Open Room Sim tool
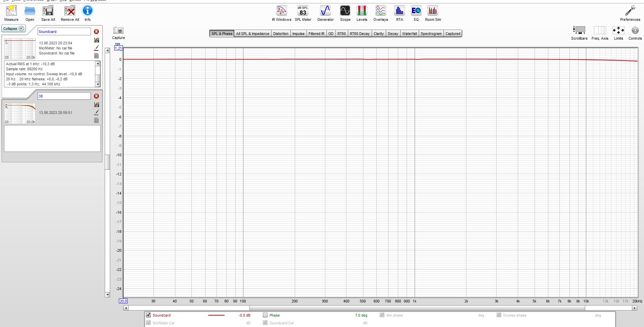Screen dimensions: 644x327 pos(433,13)
